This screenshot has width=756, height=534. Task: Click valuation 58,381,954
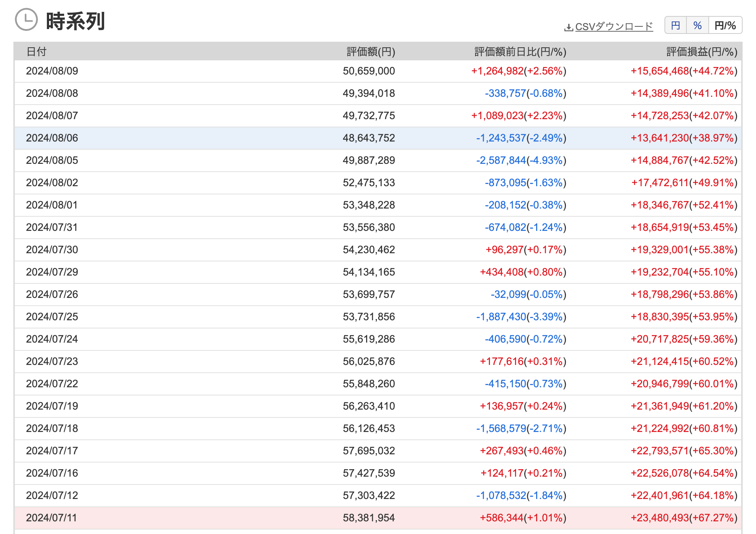pos(369,518)
